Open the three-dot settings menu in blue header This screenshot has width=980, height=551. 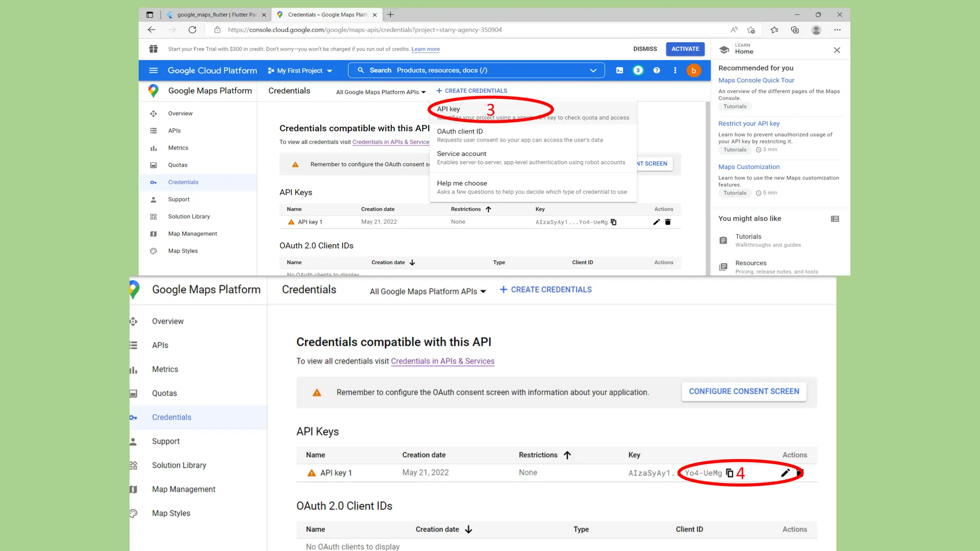coord(675,70)
